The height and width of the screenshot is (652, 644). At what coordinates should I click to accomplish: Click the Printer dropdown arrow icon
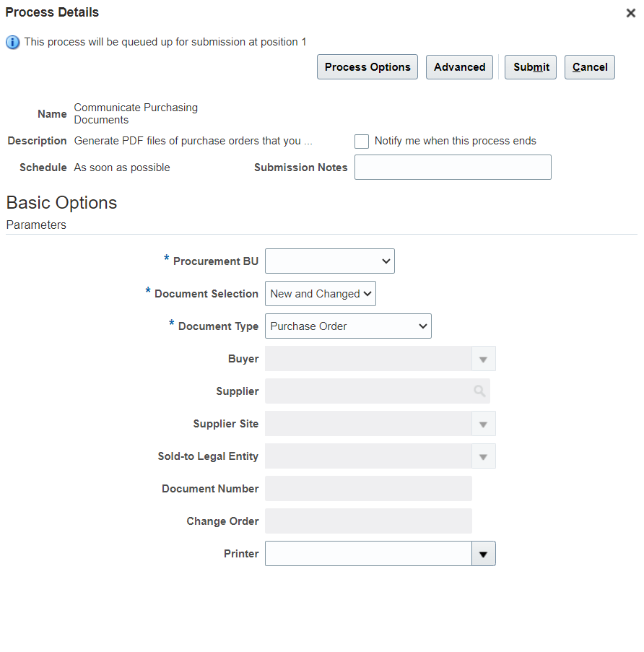[x=484, y=553]
